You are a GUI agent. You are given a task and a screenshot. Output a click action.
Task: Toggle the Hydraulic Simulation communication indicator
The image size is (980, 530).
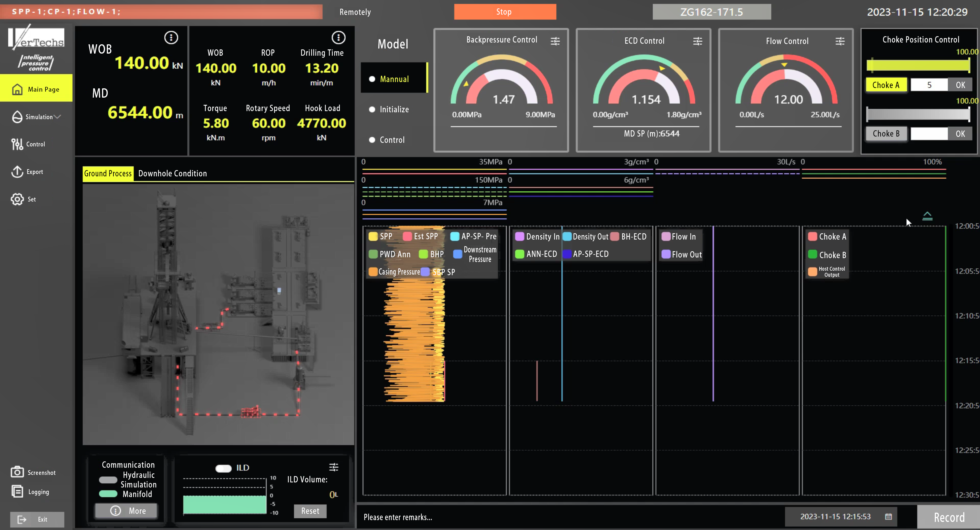click(x=108, y=480)
